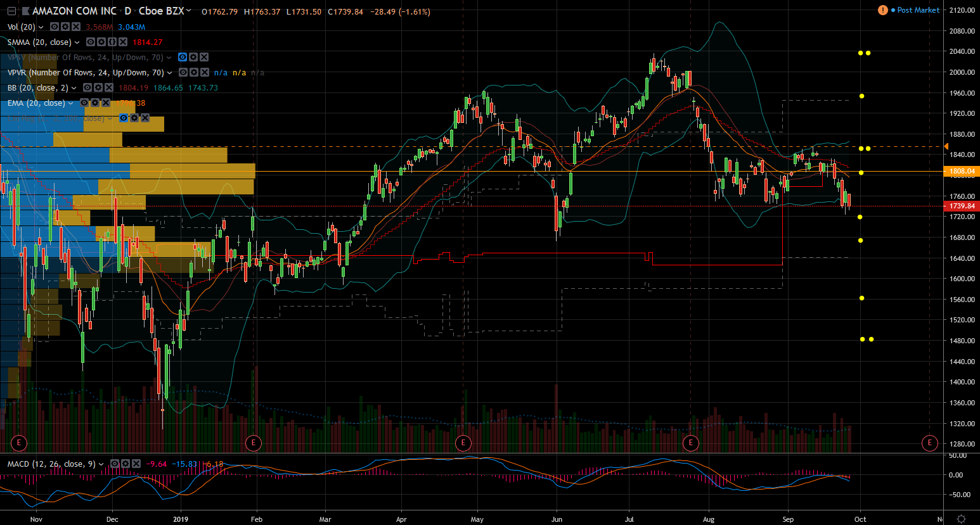Open settings for BB (20, close, 2)

click(x=98, y=87)
